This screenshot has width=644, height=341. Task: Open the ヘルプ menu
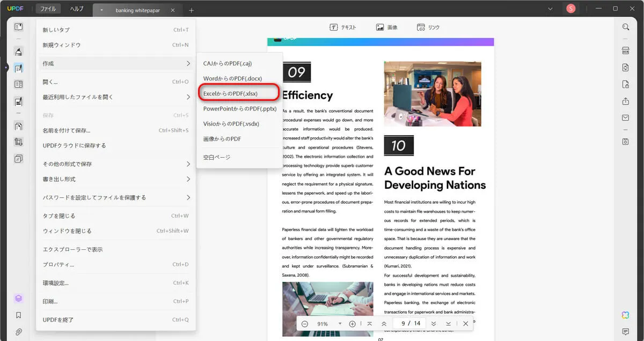click(77, 9)
